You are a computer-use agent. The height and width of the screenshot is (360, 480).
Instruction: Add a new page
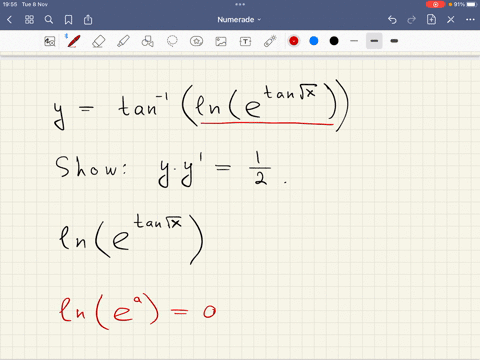click(x=431, y=20)
